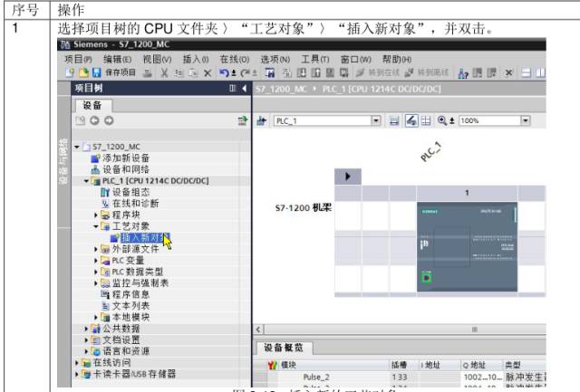Expand the 本地模块 folder

(x=96, y=318)
